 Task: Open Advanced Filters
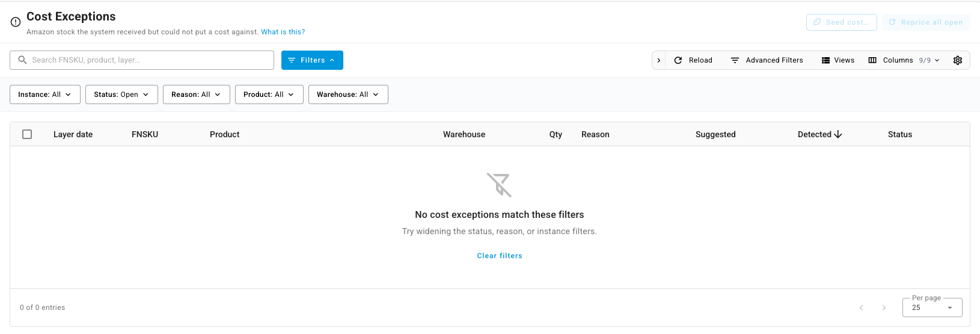[x=767, y=60]
